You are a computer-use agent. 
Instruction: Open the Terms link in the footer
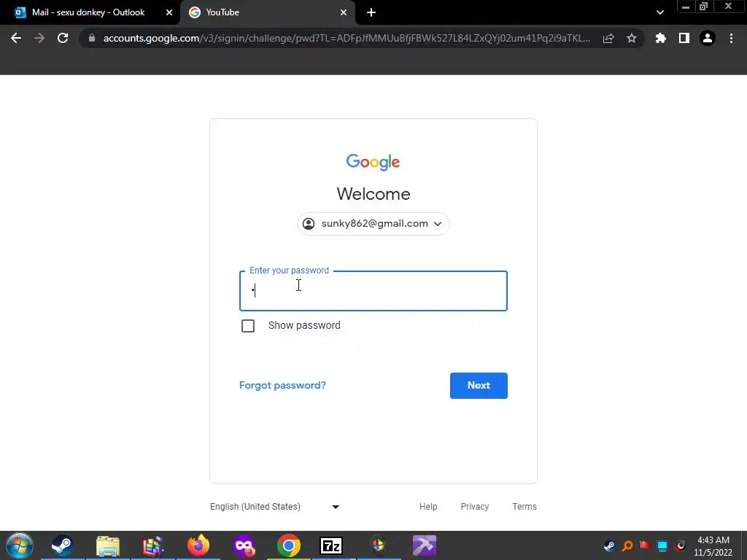point(525,507)
